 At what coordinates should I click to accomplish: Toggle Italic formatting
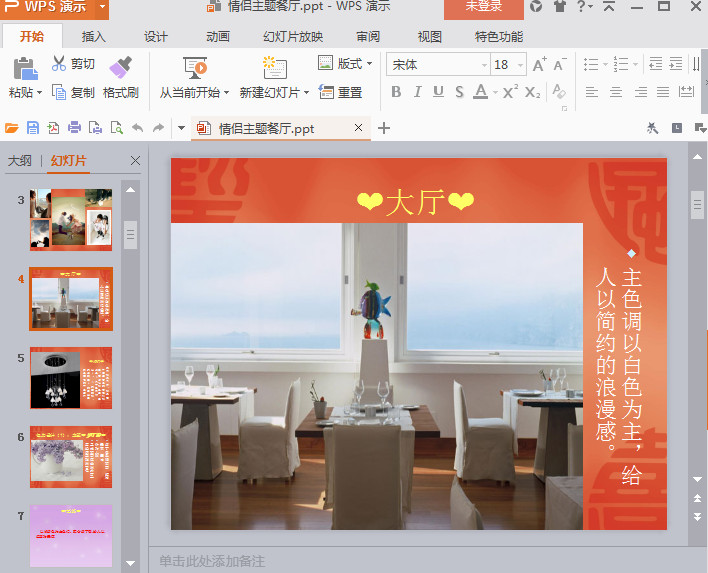click(x=418, y=92)
